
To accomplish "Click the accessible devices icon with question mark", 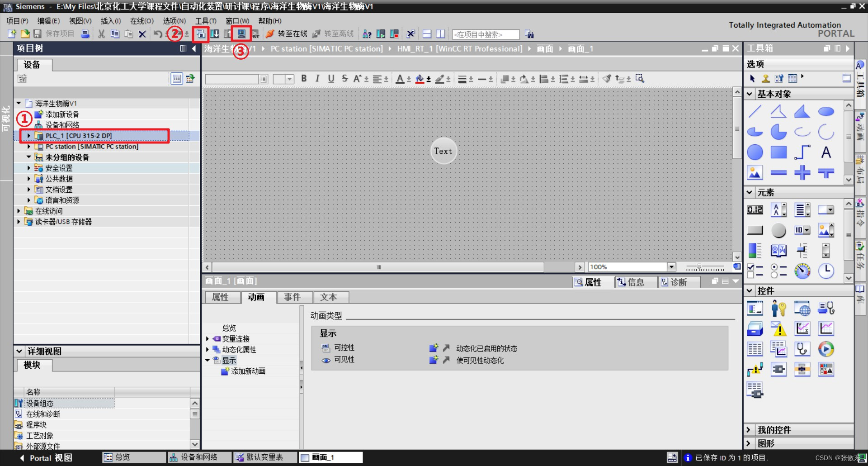I will (x=367, y=34).
